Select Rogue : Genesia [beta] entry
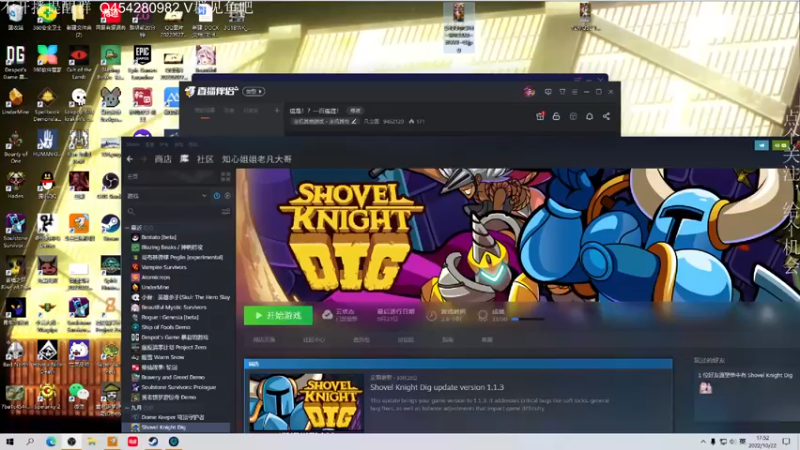The width and height of the screenshot is (800, 450). pos(169,317)
